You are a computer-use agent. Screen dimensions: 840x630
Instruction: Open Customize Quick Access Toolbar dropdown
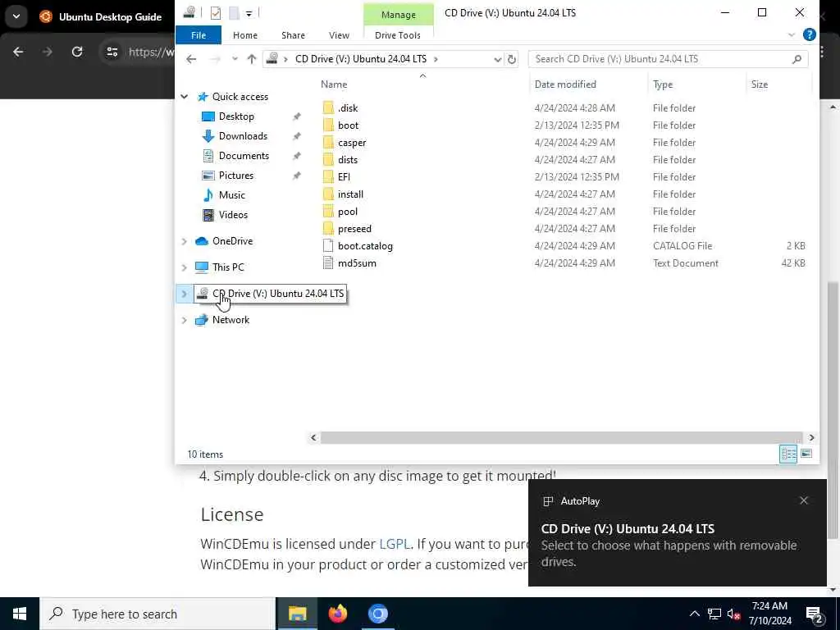click(x=249, y=13)
